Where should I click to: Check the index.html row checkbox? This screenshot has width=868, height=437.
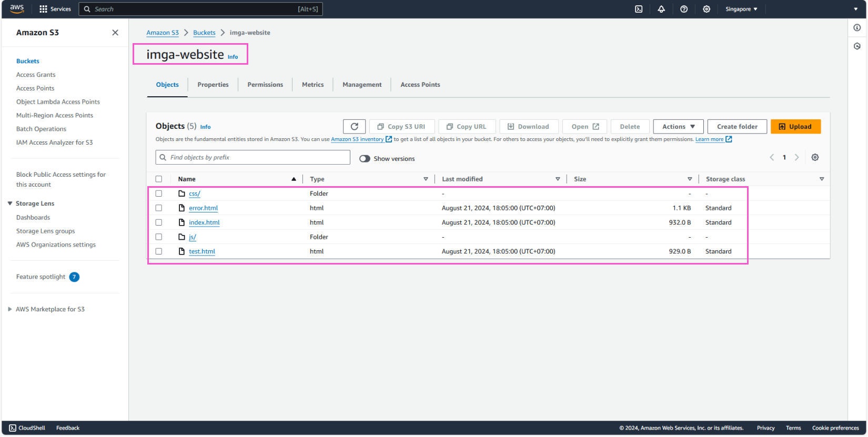(159, 222)
